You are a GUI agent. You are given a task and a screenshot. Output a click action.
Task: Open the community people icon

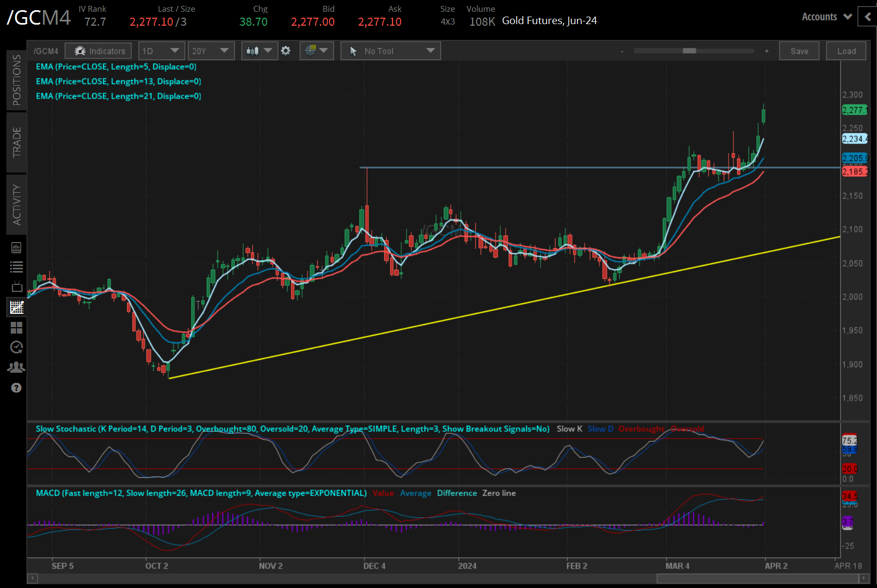click(x=17, y=367)
